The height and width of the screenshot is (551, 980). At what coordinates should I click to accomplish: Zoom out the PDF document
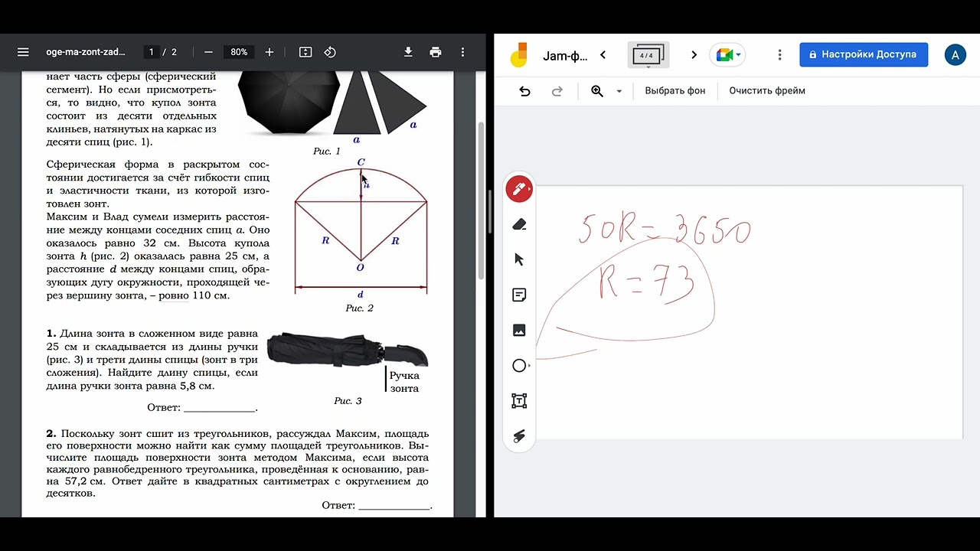point(208,52)
